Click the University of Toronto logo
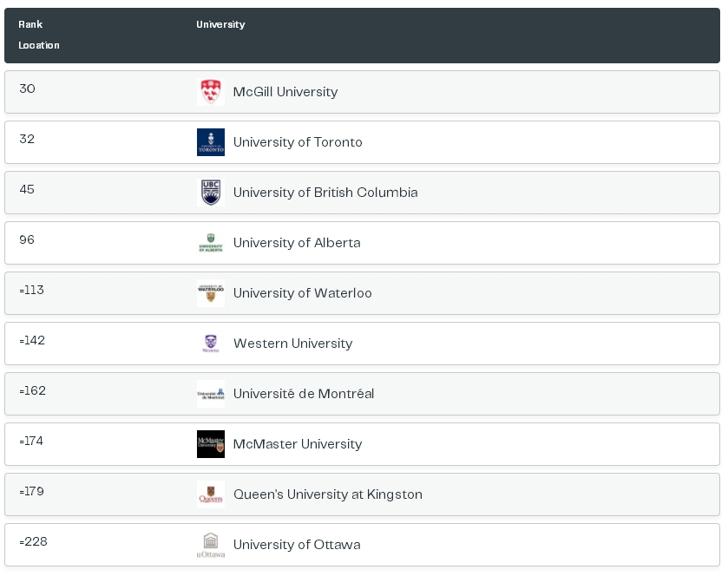Viewport: 728px width, 576px height. pos(210,142)
